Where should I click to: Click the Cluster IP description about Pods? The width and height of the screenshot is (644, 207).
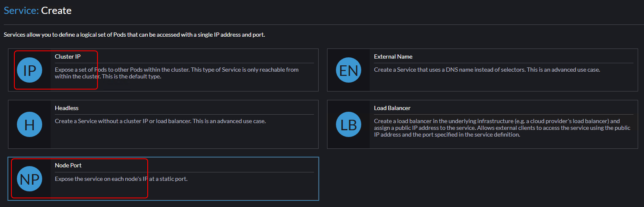click(176, 73)
